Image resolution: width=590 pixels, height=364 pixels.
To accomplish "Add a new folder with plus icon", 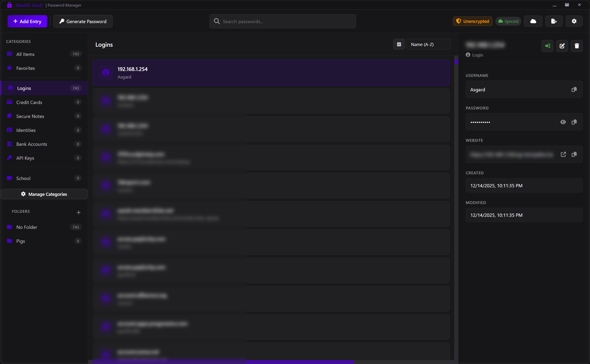I will pyautogui.click(x=79, y=212).
